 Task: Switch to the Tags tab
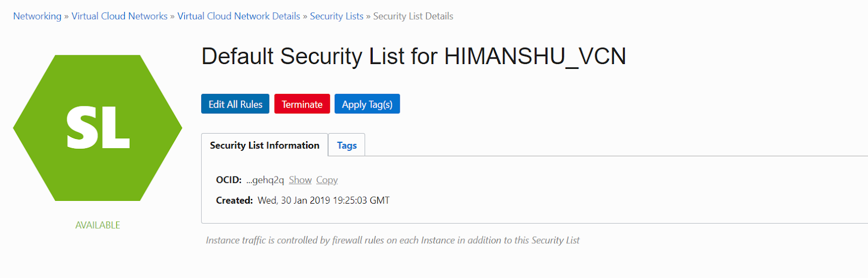coord(347,145)
